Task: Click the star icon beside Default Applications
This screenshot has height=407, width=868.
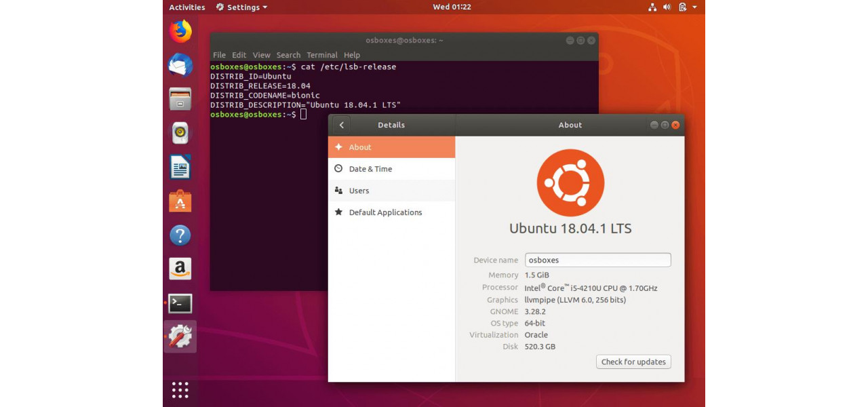Action: (338, 212)
